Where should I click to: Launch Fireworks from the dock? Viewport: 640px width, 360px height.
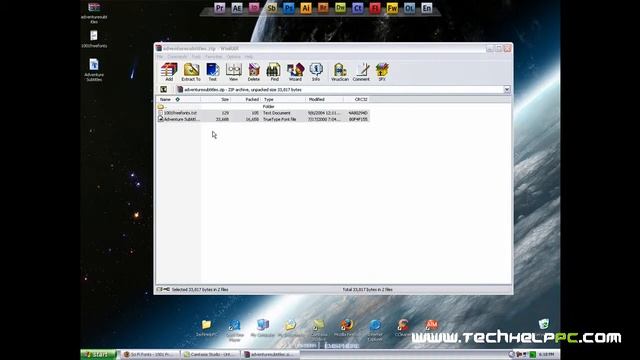tap(392, 8)
